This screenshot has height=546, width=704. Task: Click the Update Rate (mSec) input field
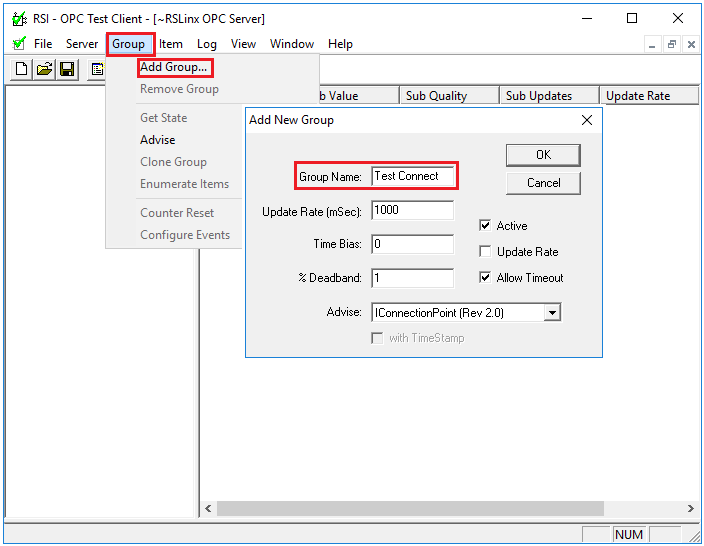(x=413, y=210)
